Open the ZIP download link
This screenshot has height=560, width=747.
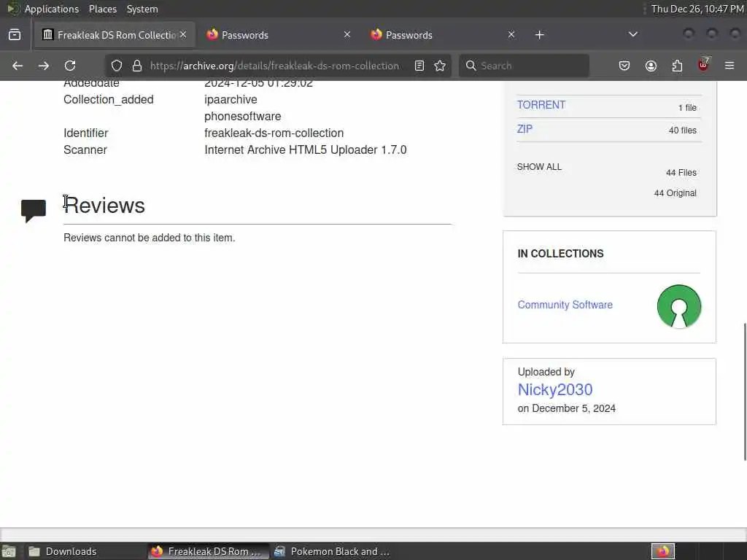point(525,129)
